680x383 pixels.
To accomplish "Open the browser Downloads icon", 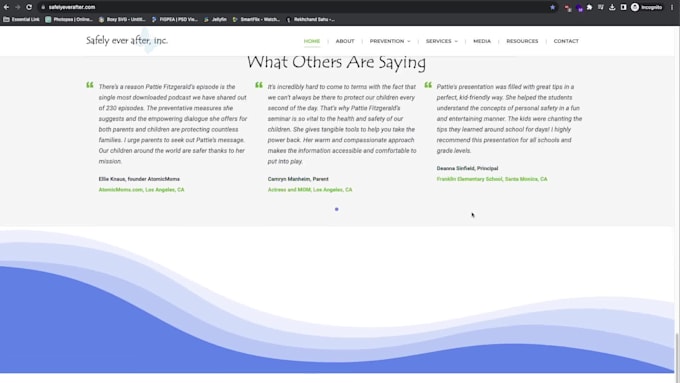I will tap(612, 7).
